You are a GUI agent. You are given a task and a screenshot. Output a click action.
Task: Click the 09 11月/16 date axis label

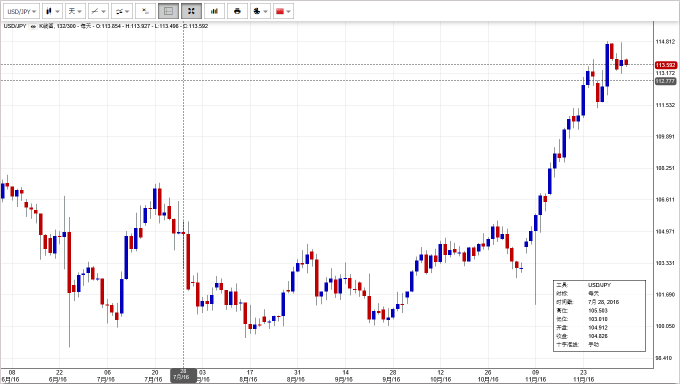pyautogui.click(x=536, y=376)
